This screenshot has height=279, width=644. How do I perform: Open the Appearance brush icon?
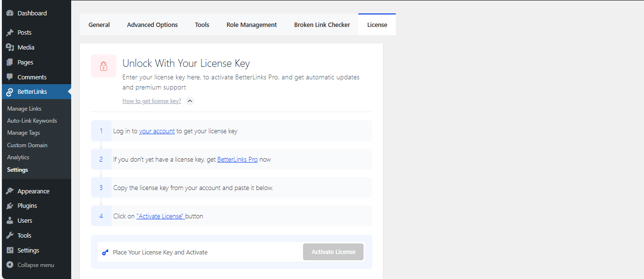pos(11,191)
